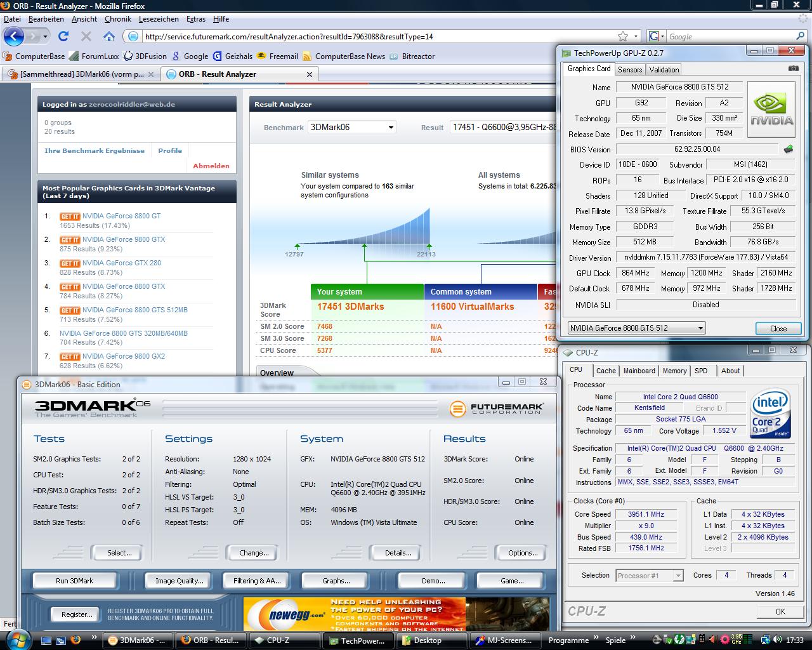812x650 pixels.
Task: Click the GPU-Z Close button
Action: [778, 328]
